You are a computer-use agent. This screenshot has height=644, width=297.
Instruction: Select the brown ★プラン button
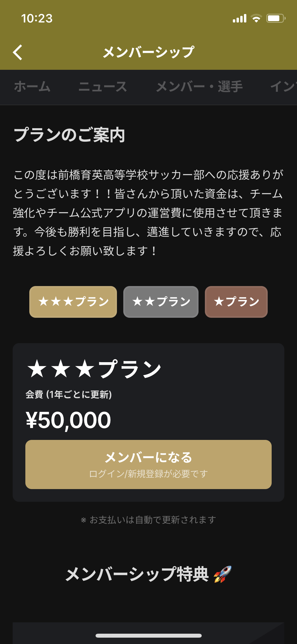pyautogui.click(x=236, y=302)
